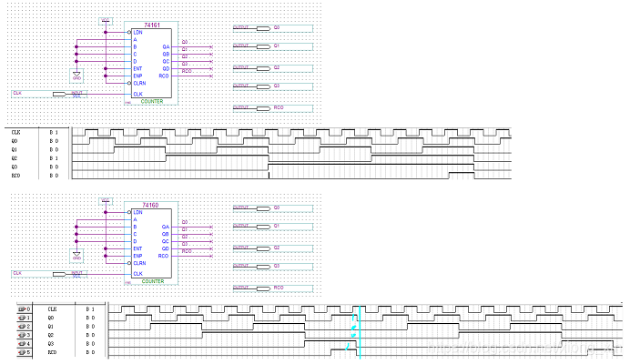
Task: Select the Q2 output pin in 74160 schematic
Action: pos(263,248)
